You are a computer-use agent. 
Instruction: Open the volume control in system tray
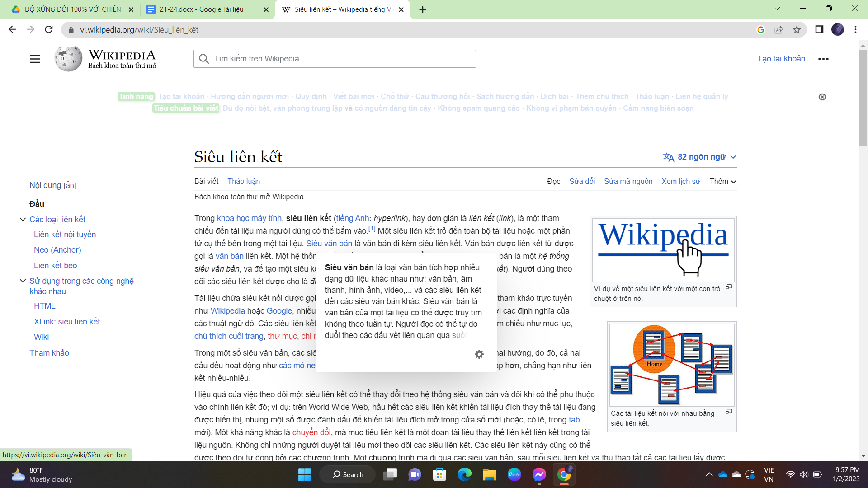pos(803,474)
